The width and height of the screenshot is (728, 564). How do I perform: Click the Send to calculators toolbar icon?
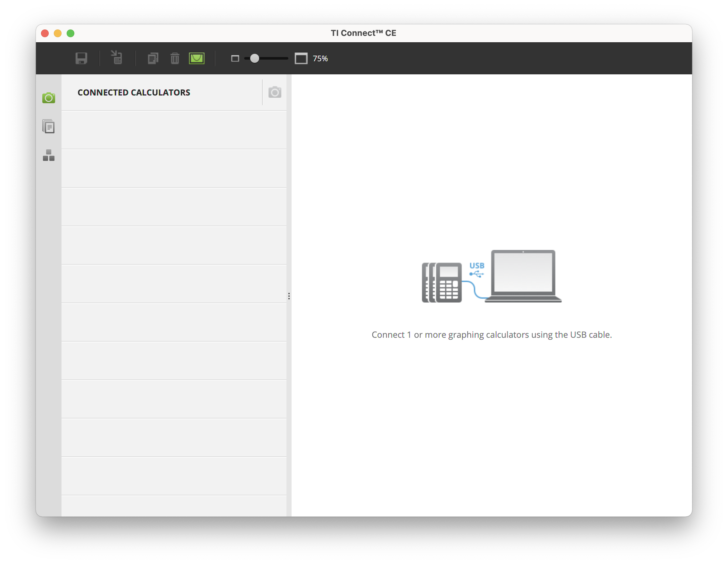click(x=117, y=58)
